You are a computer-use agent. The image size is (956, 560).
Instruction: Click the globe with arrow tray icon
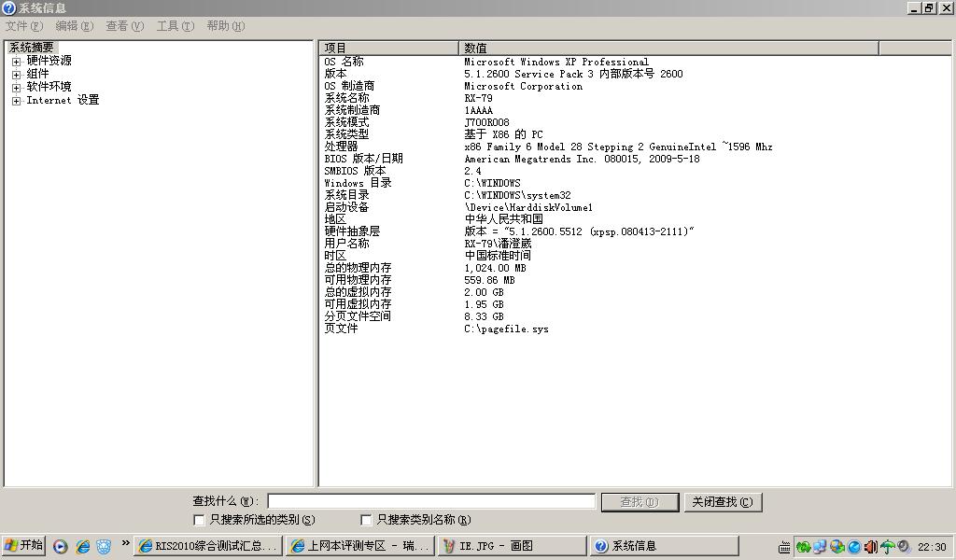pos(836,547)
